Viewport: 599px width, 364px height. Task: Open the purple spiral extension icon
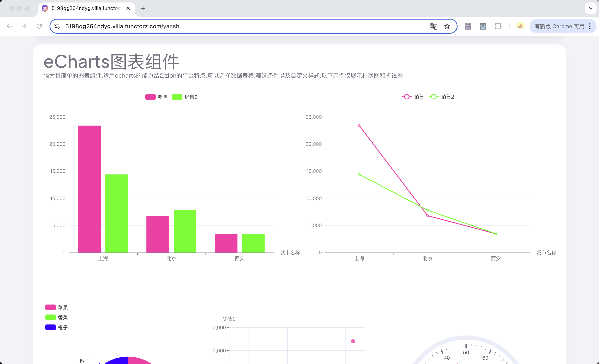coord(468,26)
